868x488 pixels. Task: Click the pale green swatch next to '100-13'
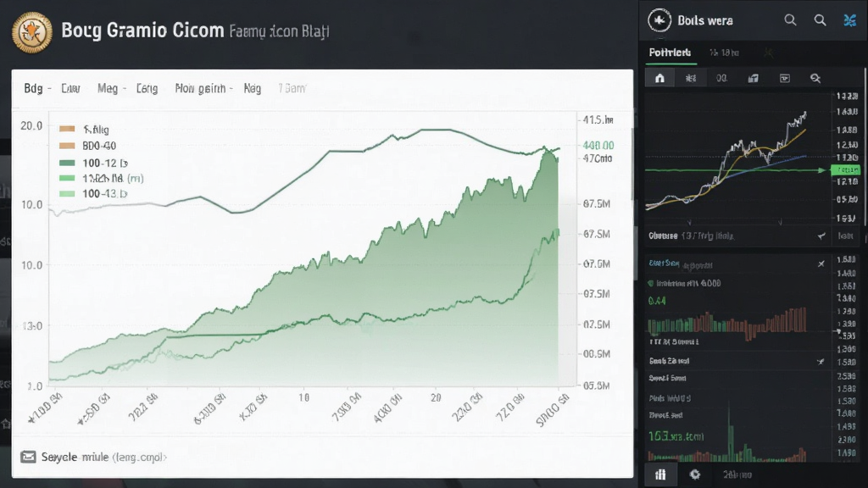(x=67, y=194)
